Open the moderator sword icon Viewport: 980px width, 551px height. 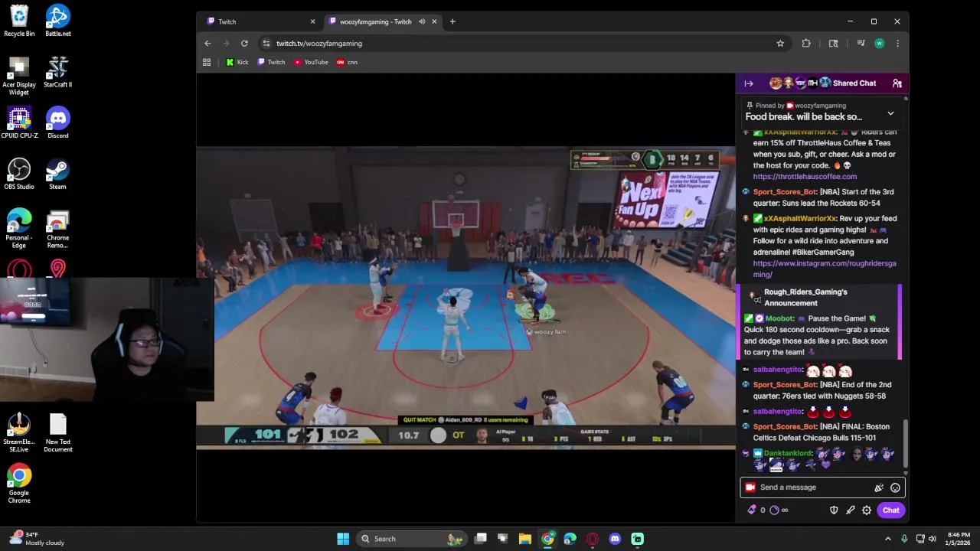tap(850, 510)
